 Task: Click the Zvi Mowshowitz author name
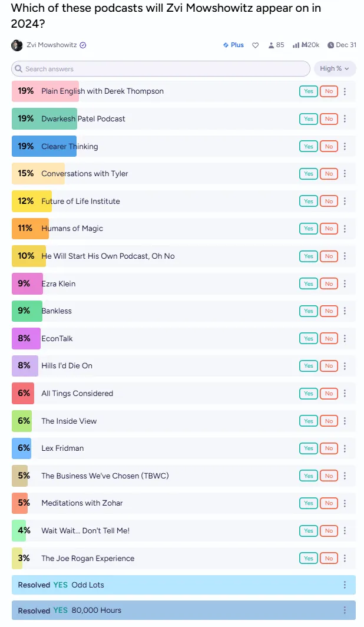click(x=52, y=45)
